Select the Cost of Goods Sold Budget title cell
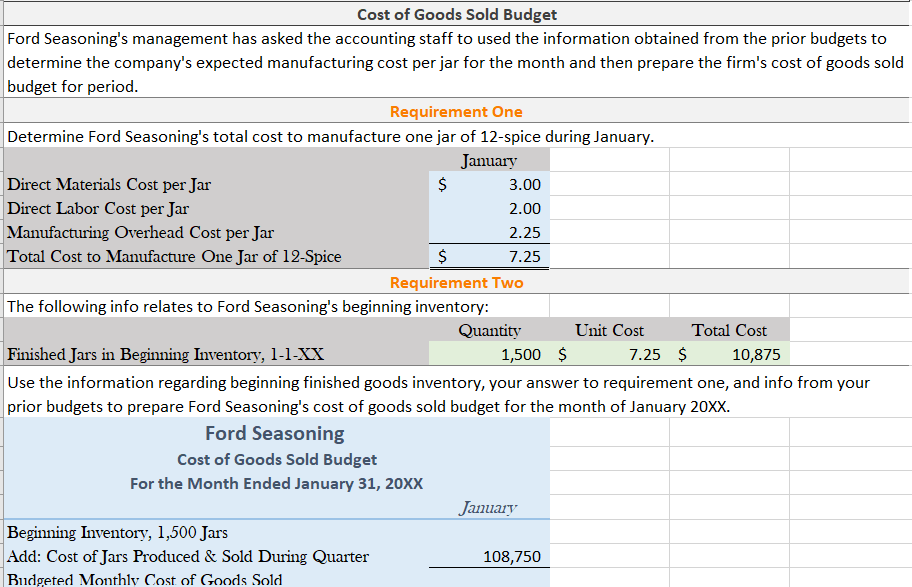This screenshot has height=587, width=912. [x=456, y=14]
